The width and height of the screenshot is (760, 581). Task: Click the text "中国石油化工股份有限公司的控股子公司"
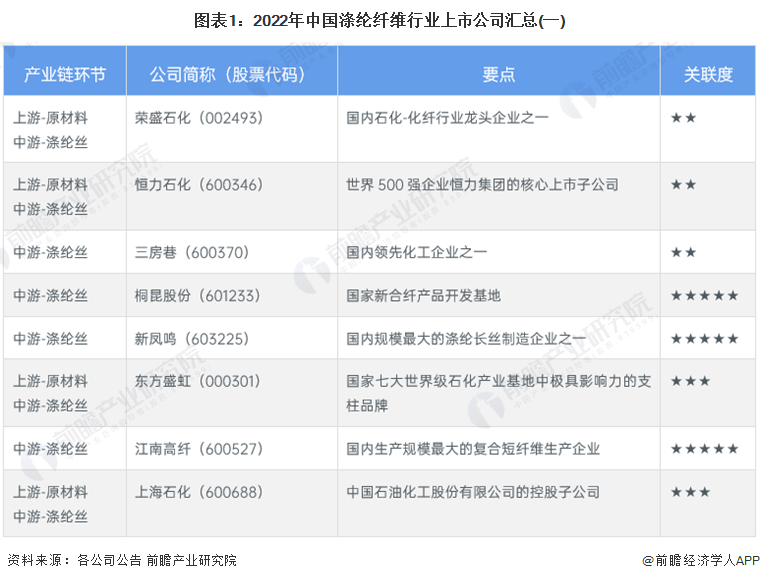click(473, 492)
